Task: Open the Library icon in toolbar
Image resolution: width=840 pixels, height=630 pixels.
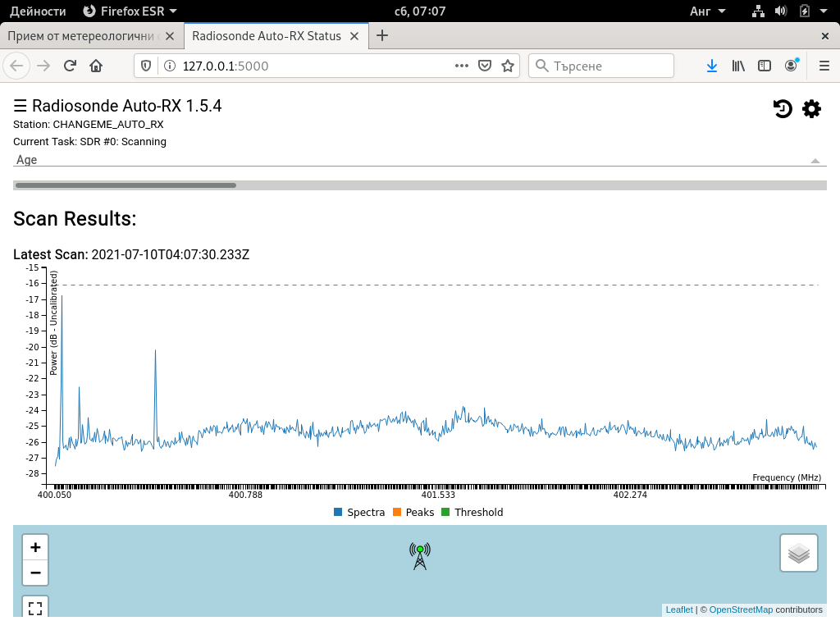Action: tap(738, 66)
